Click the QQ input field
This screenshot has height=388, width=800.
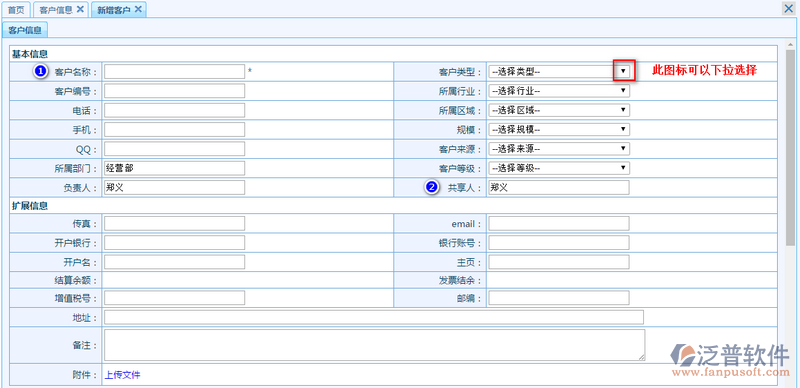(174, 149)
